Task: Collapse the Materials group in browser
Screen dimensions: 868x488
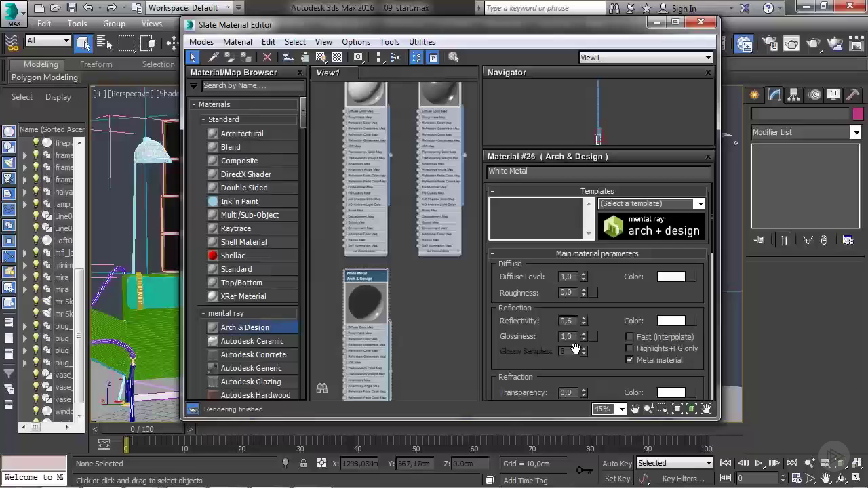Action: (x=194, y=104)
